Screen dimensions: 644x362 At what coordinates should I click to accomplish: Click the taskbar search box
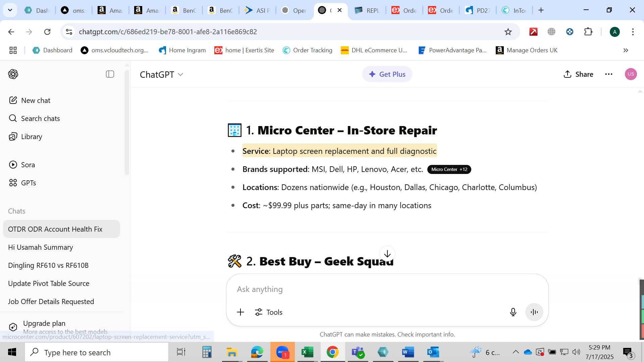click(97, 352)
